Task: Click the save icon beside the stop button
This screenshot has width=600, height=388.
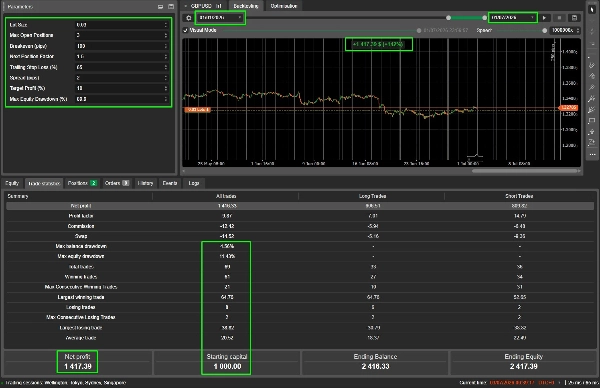Action: (574, 18)
